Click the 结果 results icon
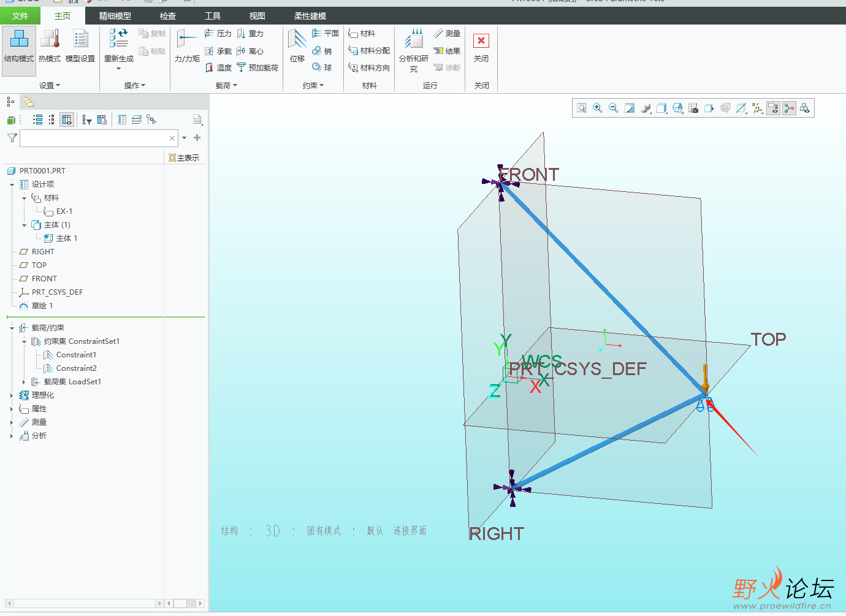The image size is (846, 616). (447, 51)
